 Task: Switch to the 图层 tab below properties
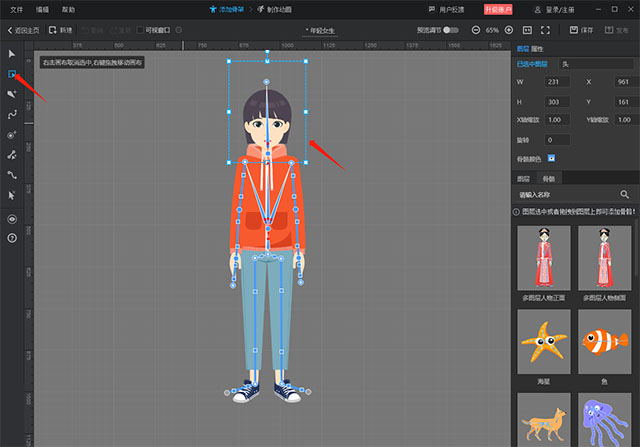pyautogui.click(x=526, y=177)
